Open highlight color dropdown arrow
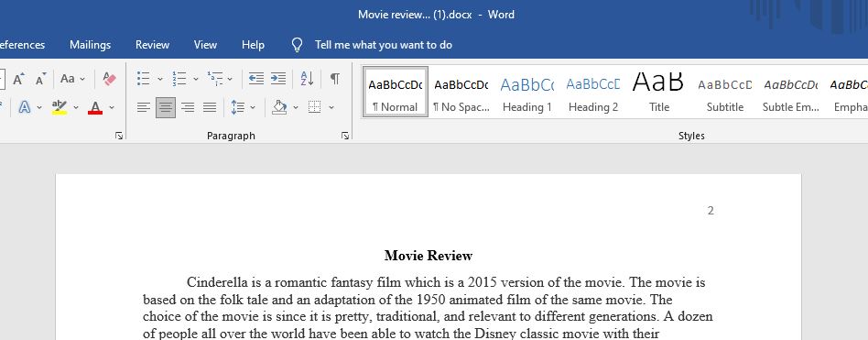868x340 pixels. (x=76, y=107)
